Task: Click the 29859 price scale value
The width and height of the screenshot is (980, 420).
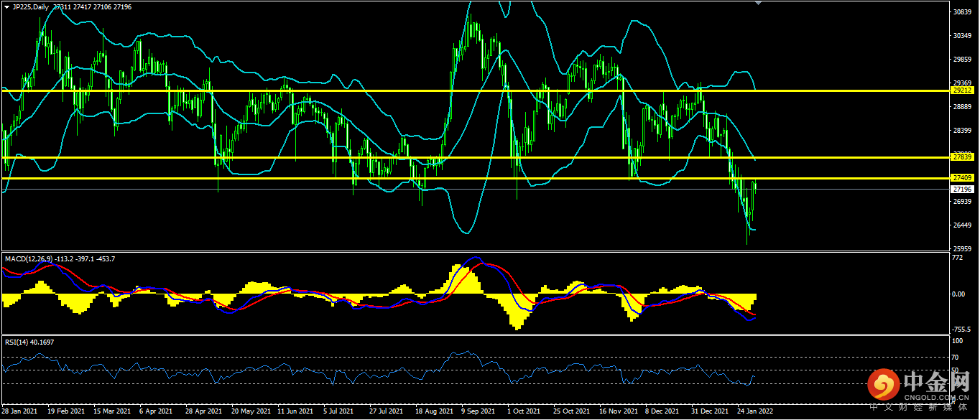Action: [961, 60]
